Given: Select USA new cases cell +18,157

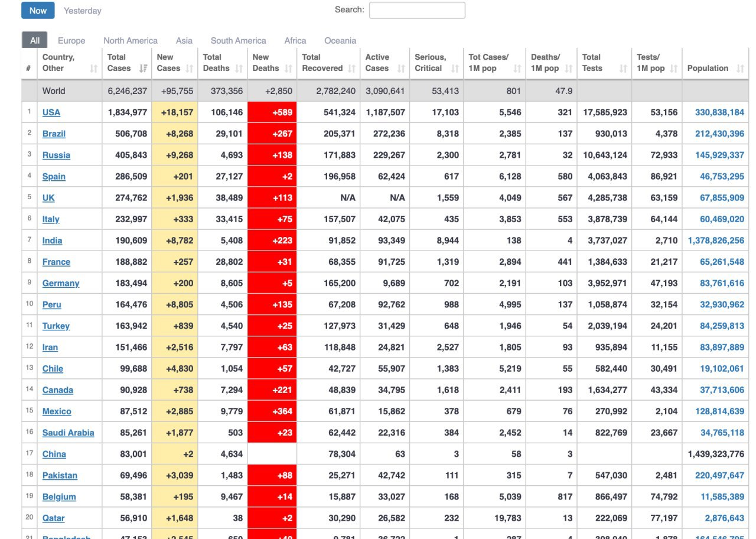Looking at the screenshot, I should coord(175,112).
